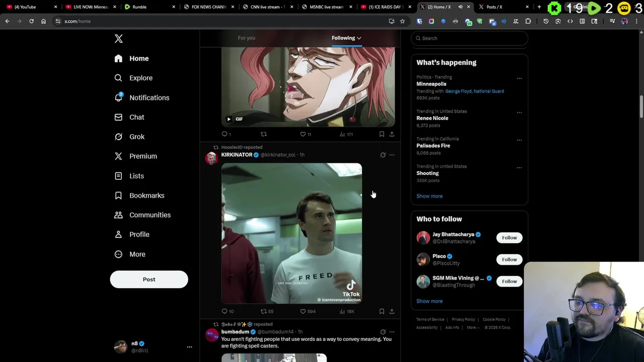Reload the page

[x=31, y=21]
